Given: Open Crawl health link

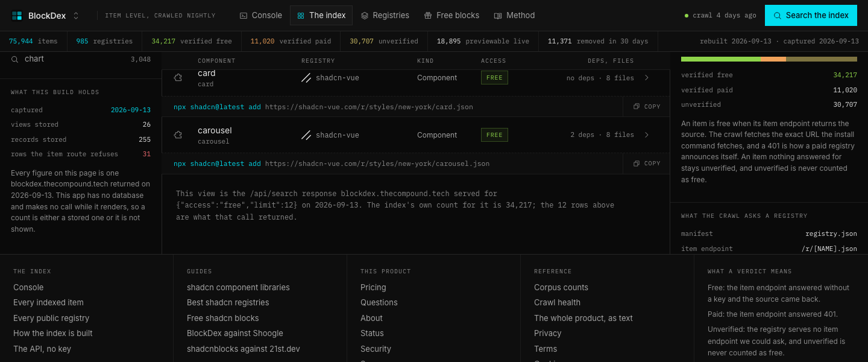Looking at the screenshot, I should (x=558, y=303).
